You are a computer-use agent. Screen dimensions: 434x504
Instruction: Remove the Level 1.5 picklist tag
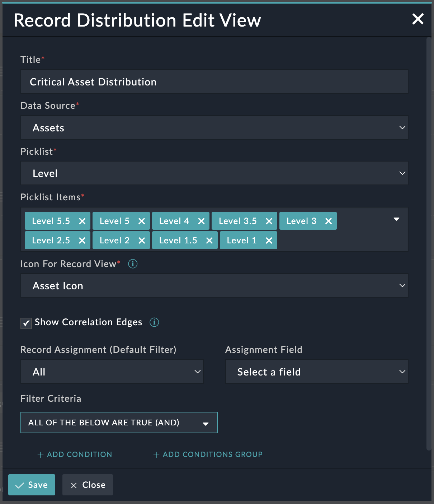coord(209,241)
